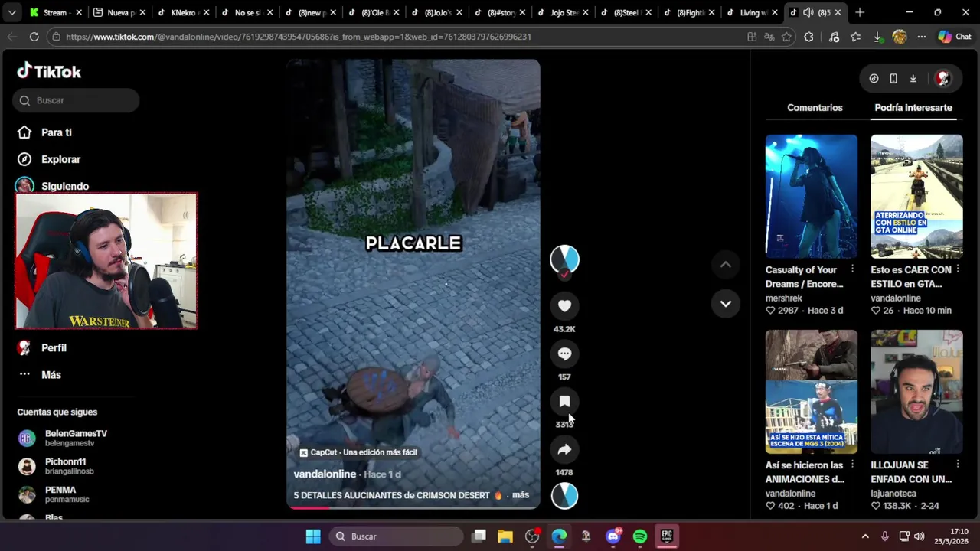Click TikTok coin icon in top pill
This screenshot has width=980, height=551.
pyautogui.click(x=874, y=78)
